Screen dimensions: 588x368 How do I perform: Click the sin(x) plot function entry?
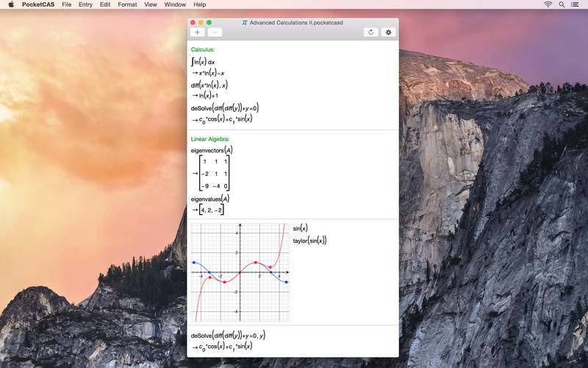pos(301,228)
